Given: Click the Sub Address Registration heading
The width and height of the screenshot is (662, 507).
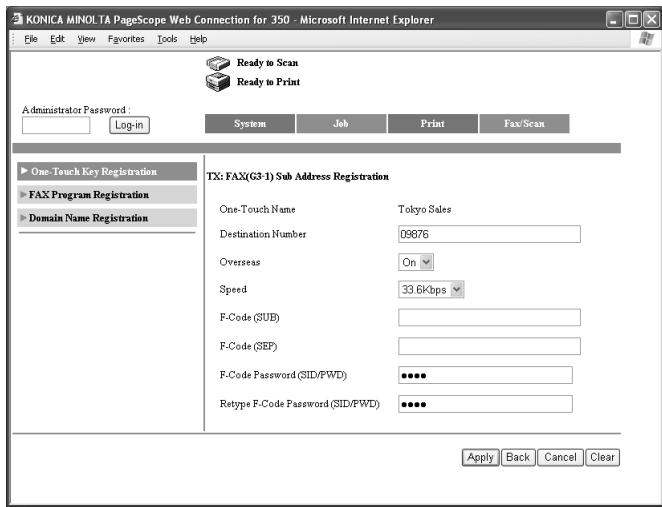Looking at the screenshot, I should 298,176.
